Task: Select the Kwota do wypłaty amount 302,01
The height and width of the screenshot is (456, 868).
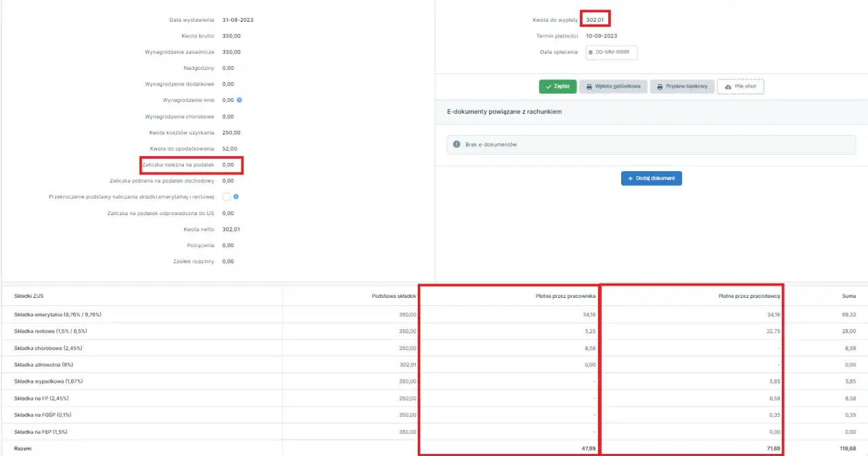Action: coord(595,20)
